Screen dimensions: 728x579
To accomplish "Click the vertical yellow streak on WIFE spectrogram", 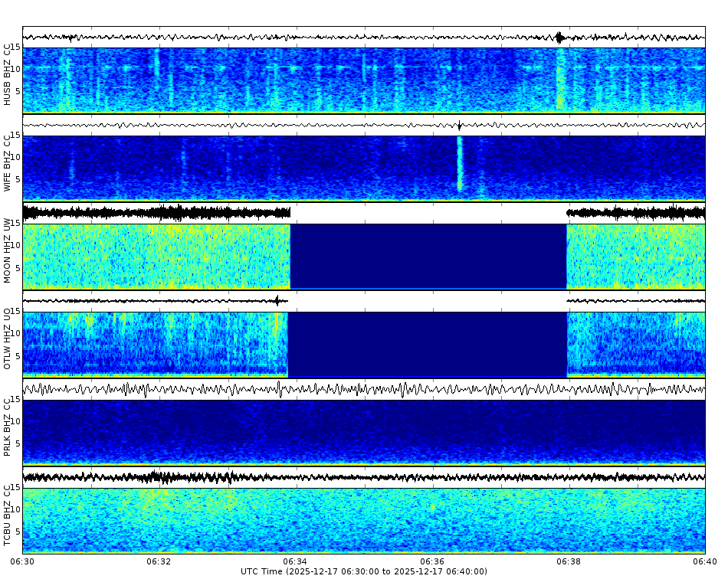I will tap(460, 161).
